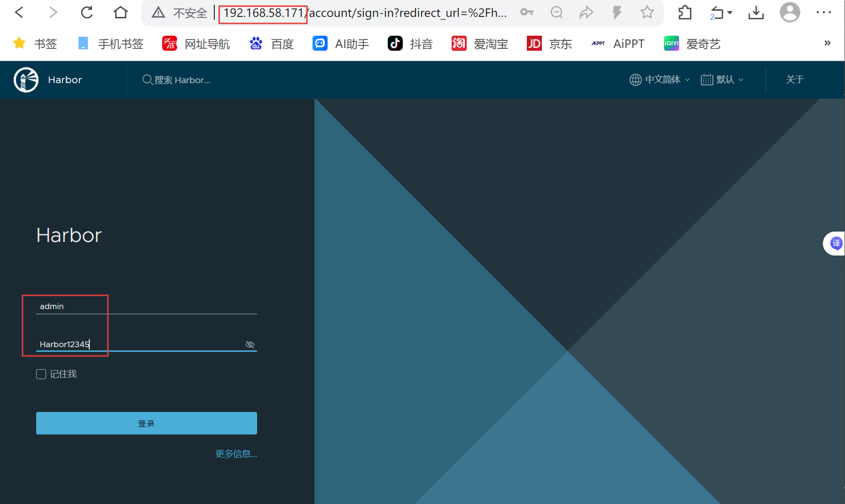Open the 默认 date format dropdown
This screenshot has width=845, height=504.
pos(722,80)
